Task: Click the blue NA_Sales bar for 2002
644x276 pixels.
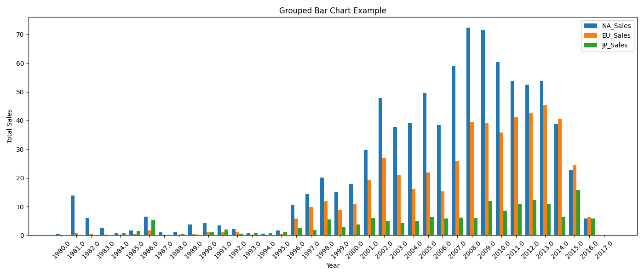Action: point(380,167)
